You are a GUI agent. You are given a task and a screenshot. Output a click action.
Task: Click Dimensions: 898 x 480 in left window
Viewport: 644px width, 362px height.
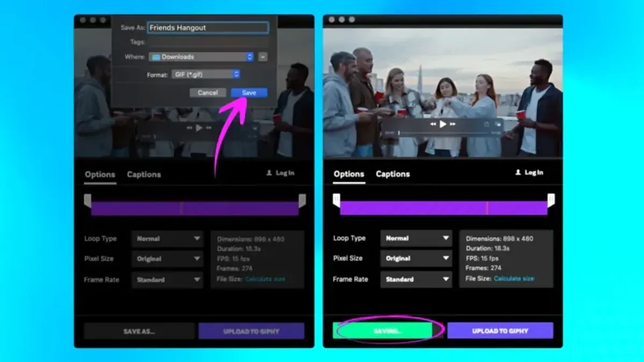251,239
